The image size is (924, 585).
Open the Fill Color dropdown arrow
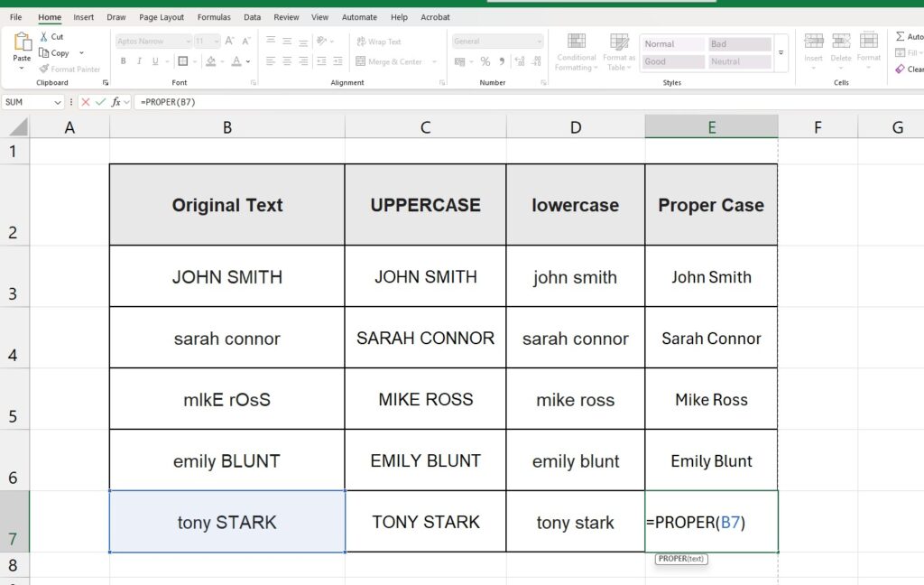(222, 60)
